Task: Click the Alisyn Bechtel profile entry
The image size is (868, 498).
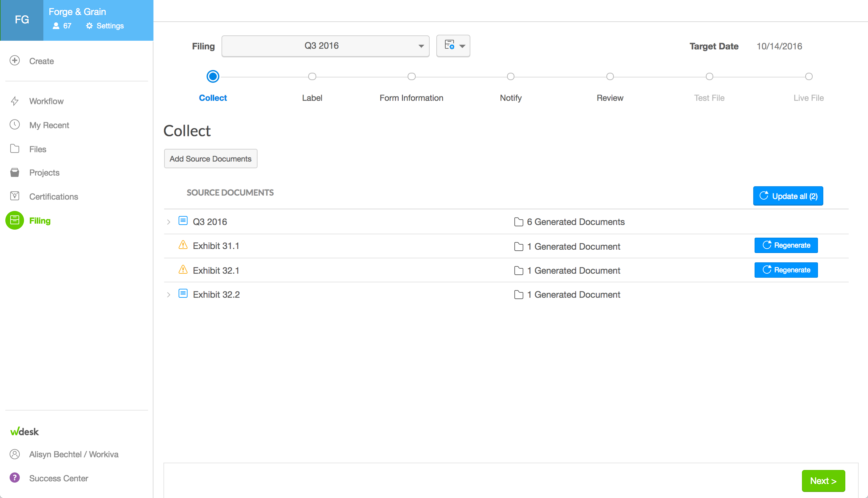Action: tap(73, 454)
